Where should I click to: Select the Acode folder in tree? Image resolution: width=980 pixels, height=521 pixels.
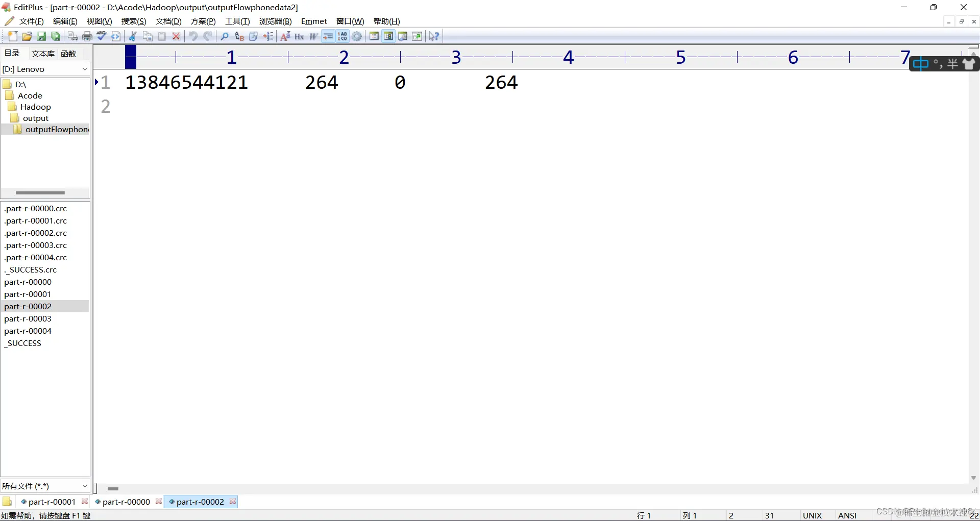click(24, 95)
